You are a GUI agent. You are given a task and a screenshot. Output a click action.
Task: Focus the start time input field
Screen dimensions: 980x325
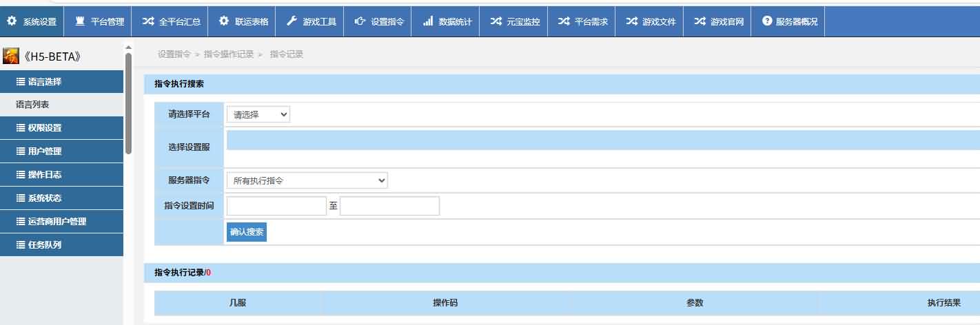[276, 206]
